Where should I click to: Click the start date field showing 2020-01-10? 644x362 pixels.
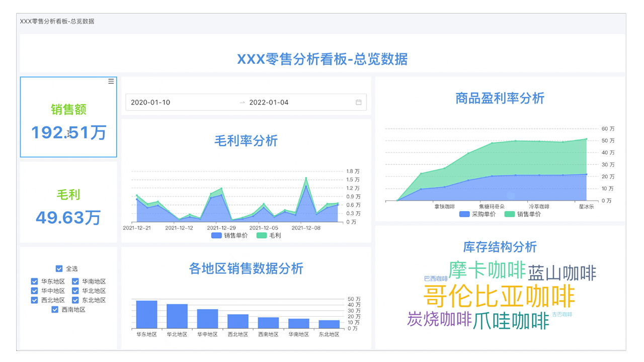(x=151, y=102)
